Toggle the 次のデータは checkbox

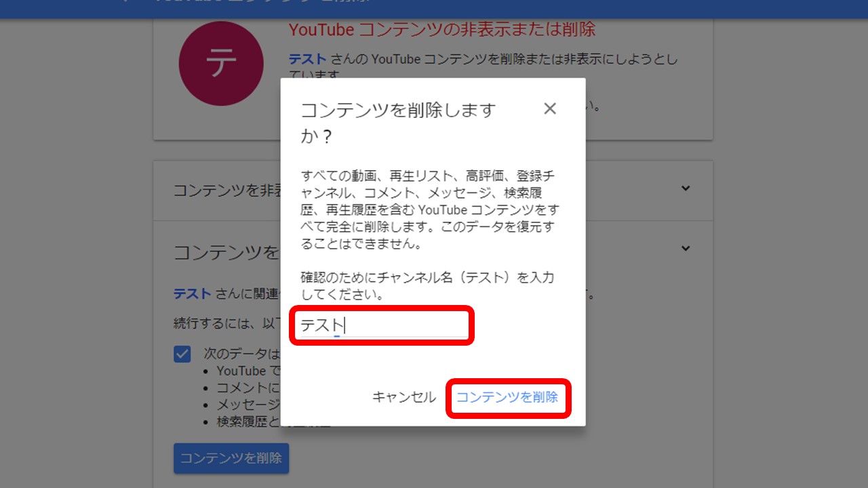click(182, 354)
